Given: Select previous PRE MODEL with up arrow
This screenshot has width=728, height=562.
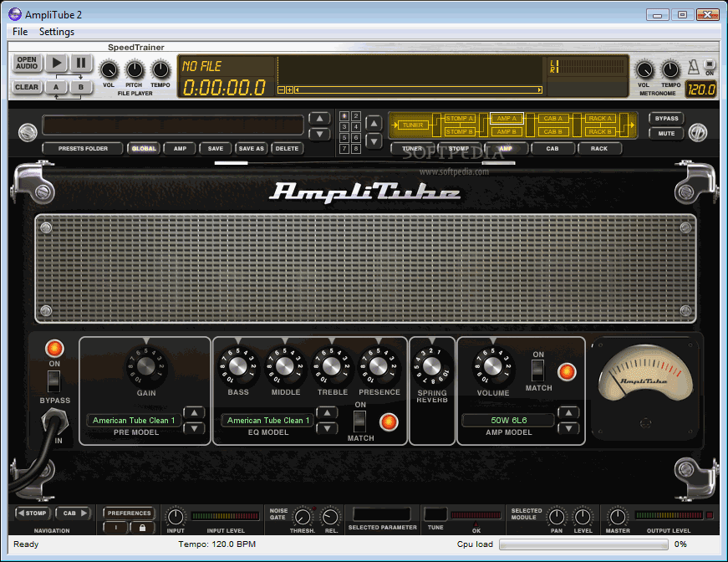Looking at the screenshot, I should point(194,412).
